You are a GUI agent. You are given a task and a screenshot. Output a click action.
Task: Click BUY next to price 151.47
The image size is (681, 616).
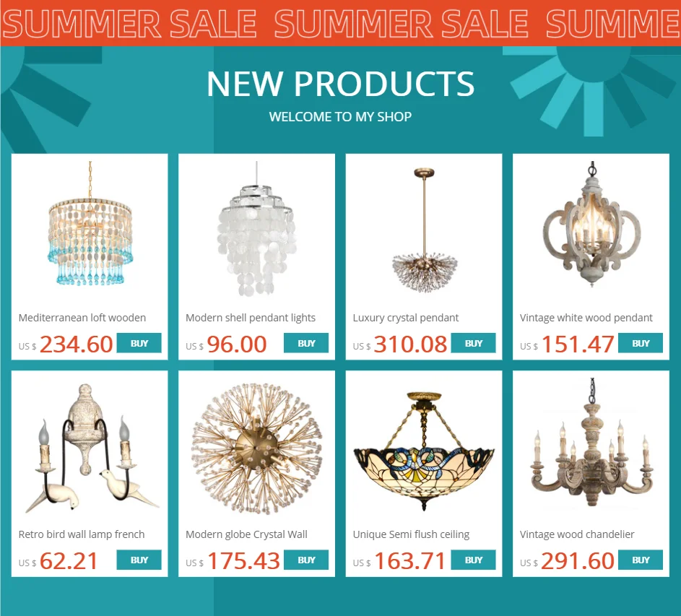[x=641, y=343]
